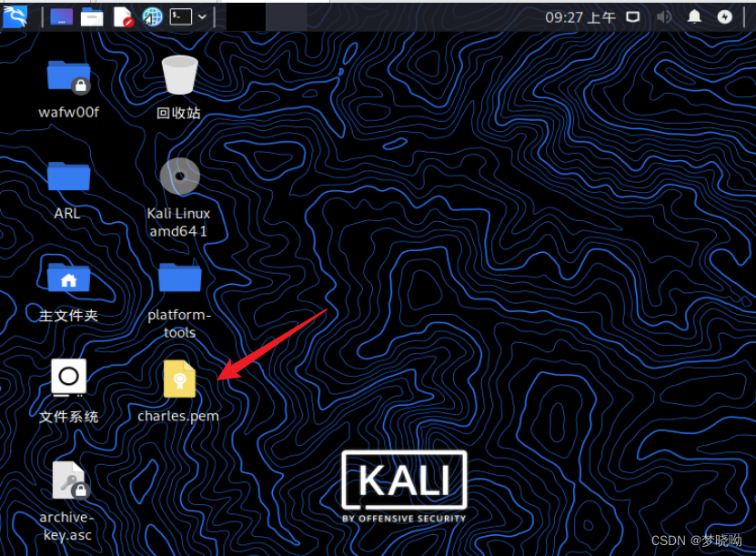Click the wafw00f folder name label
756x556 pixels.
coord(68,112)
